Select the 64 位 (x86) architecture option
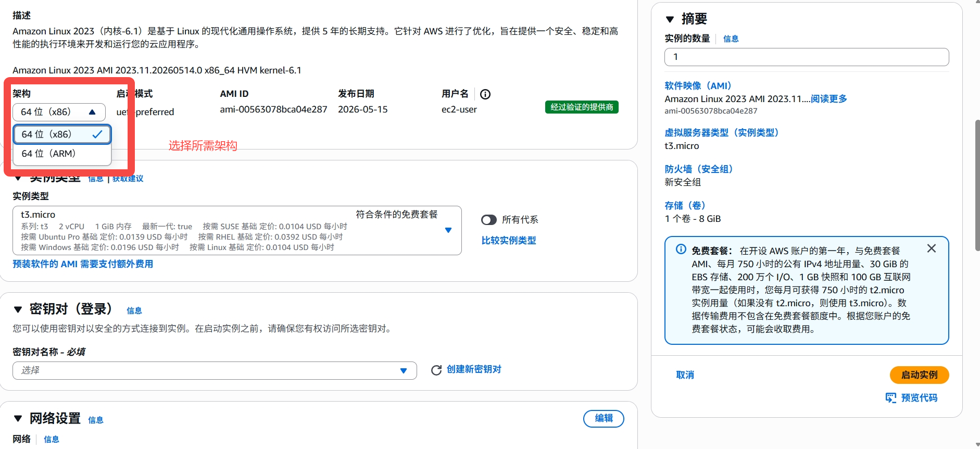Viewport: 980px width, 449px height. [x=62, y=134]
